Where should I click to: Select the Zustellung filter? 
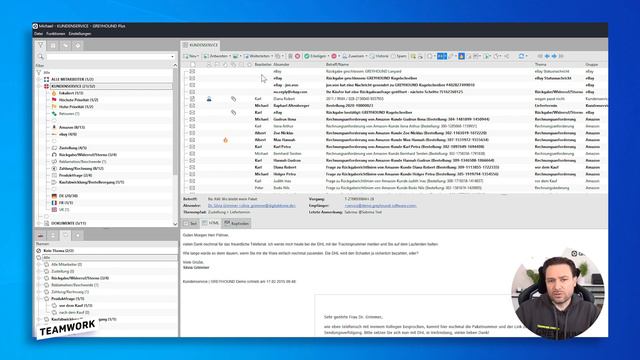click(73, 148)
